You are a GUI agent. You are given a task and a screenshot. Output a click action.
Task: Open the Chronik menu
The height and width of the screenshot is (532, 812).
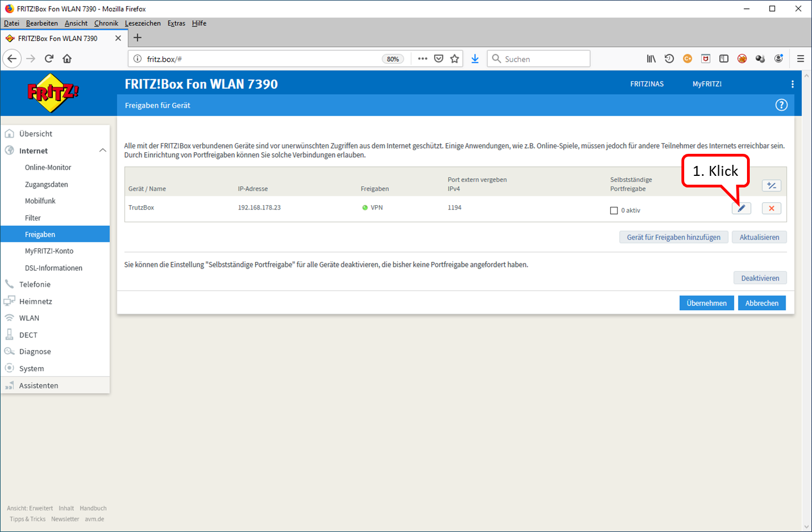(106, 23)
